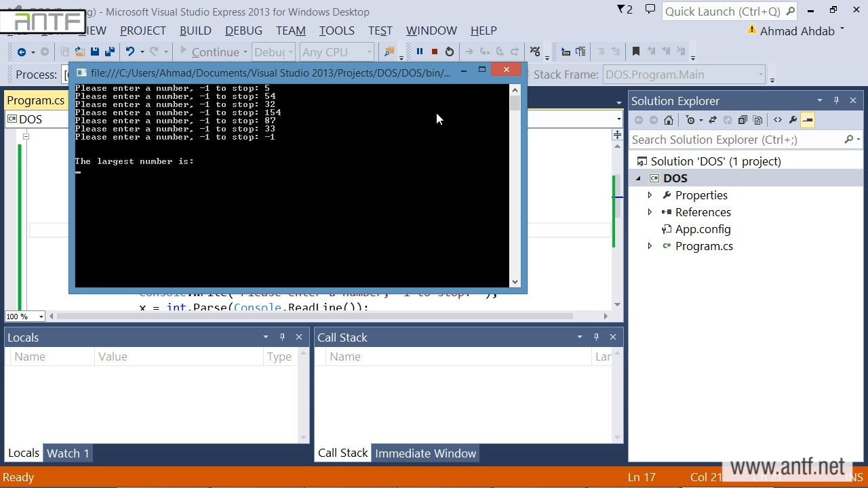
Task: Switch to the Watch 1 tab
Action: [x=68, y=453]
